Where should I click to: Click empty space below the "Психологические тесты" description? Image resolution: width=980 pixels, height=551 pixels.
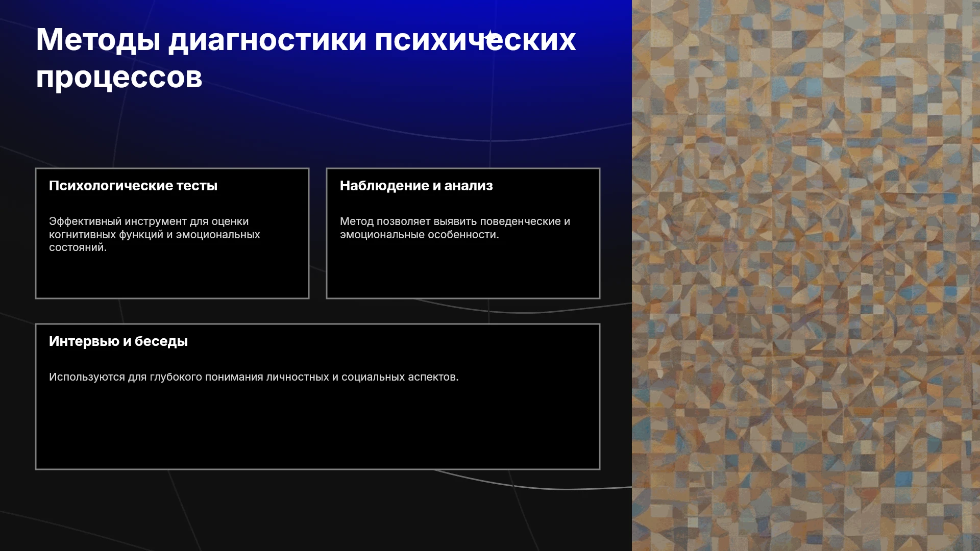(x=172, y=275)
